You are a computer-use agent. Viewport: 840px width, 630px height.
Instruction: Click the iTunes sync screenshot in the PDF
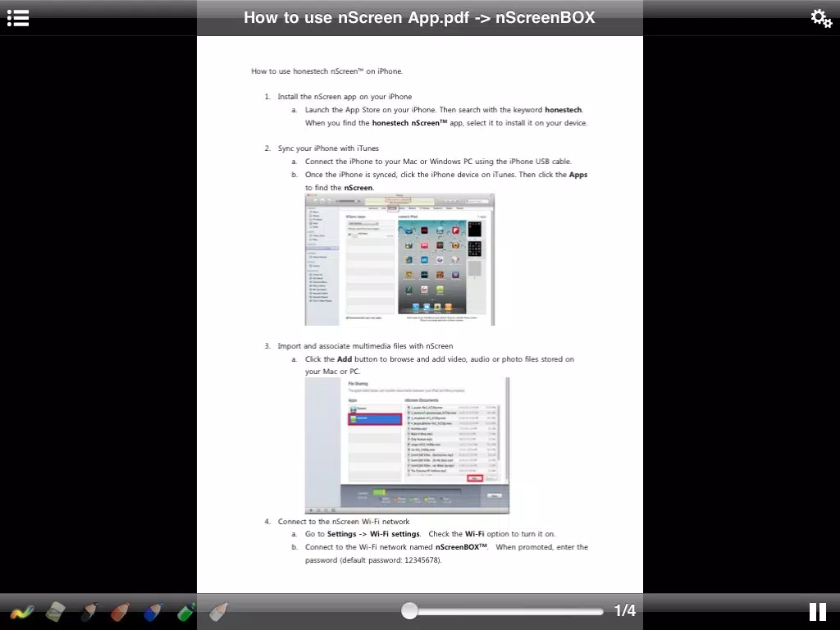[399, 259]
